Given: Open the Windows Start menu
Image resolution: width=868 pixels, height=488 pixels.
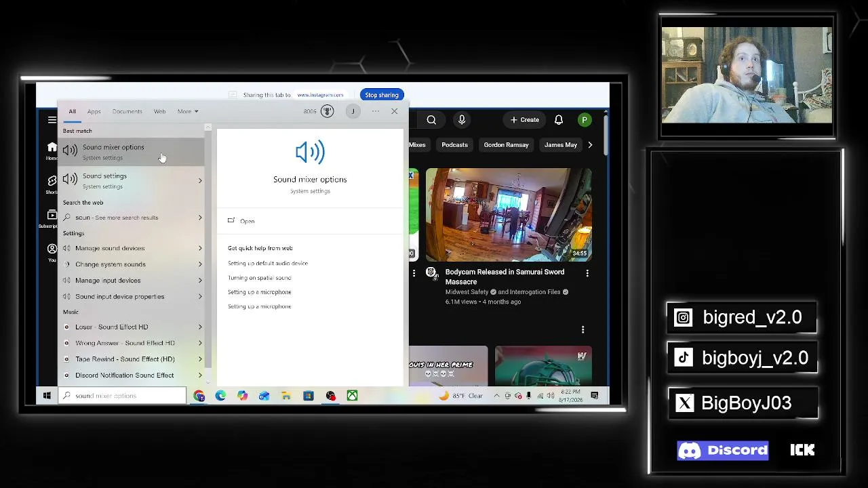Looking at the screenshot, I should click(x=47, y=396).
